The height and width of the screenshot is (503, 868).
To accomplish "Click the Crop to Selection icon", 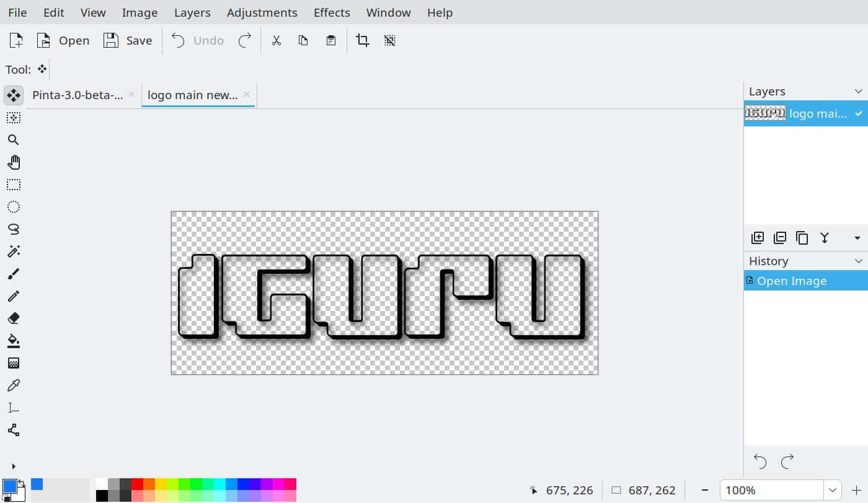I will [x=363, y=41].
